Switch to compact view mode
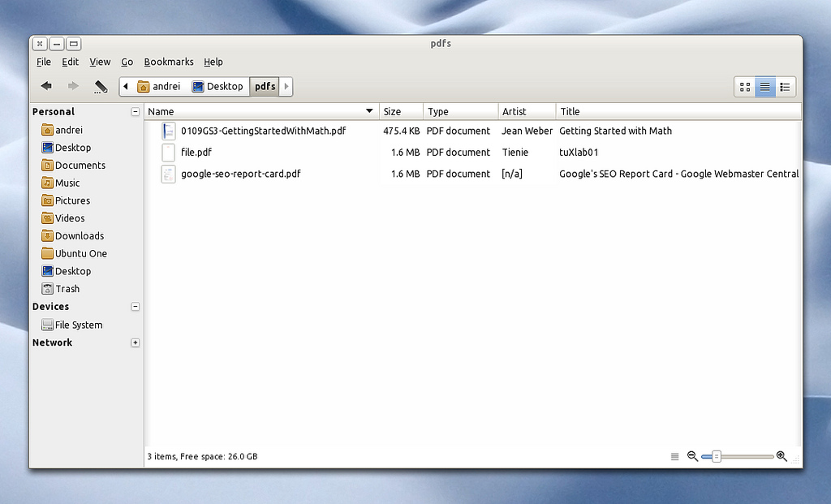 tap(785, 87)
